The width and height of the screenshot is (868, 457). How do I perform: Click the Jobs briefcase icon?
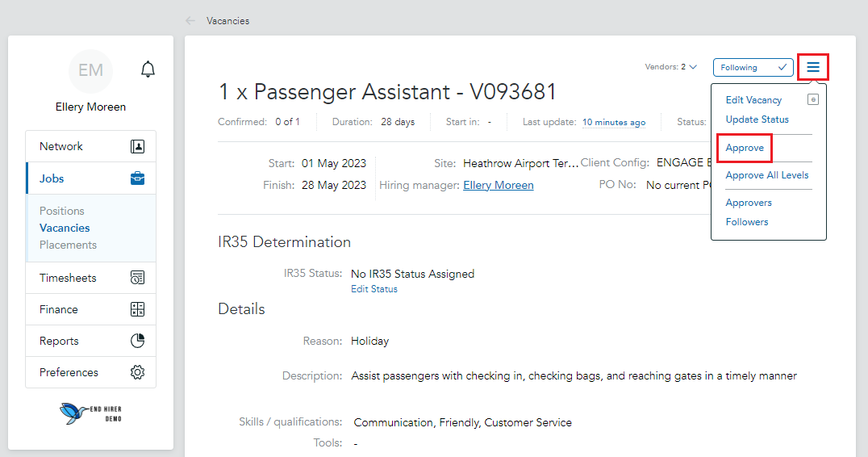tap(137, 178)
